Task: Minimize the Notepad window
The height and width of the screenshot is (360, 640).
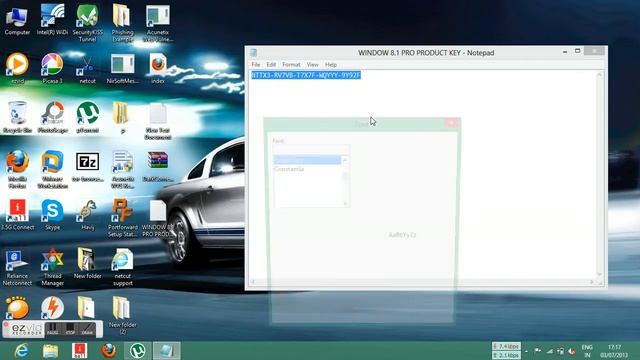Action: 565,51
